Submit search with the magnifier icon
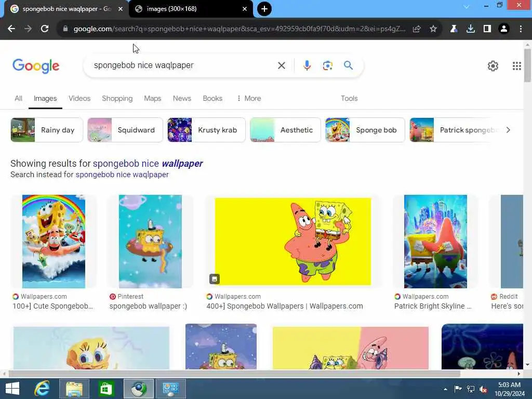 point(348,65)
